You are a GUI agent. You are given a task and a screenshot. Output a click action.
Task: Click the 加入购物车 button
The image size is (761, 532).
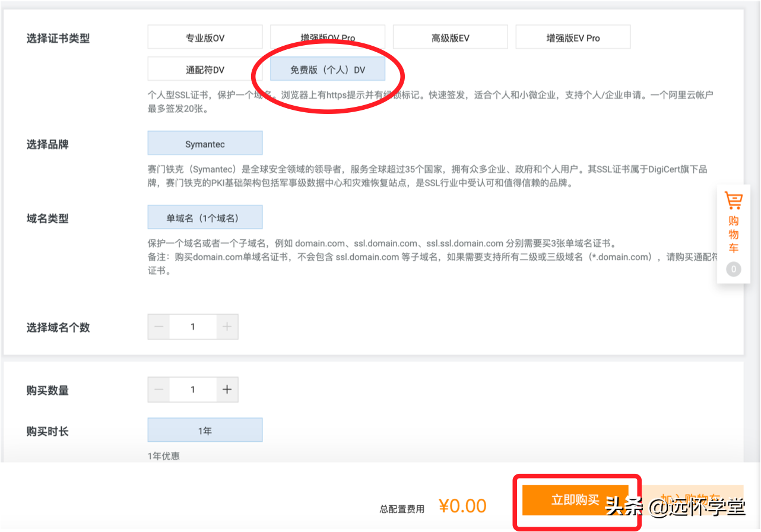pyautogui.click(x=692, y=500)
